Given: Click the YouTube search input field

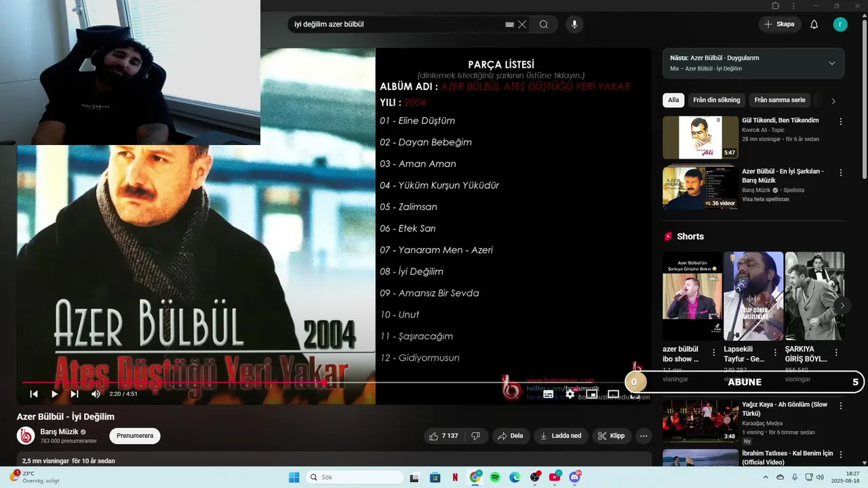Looking at the screenshot, I should (397, 24).
